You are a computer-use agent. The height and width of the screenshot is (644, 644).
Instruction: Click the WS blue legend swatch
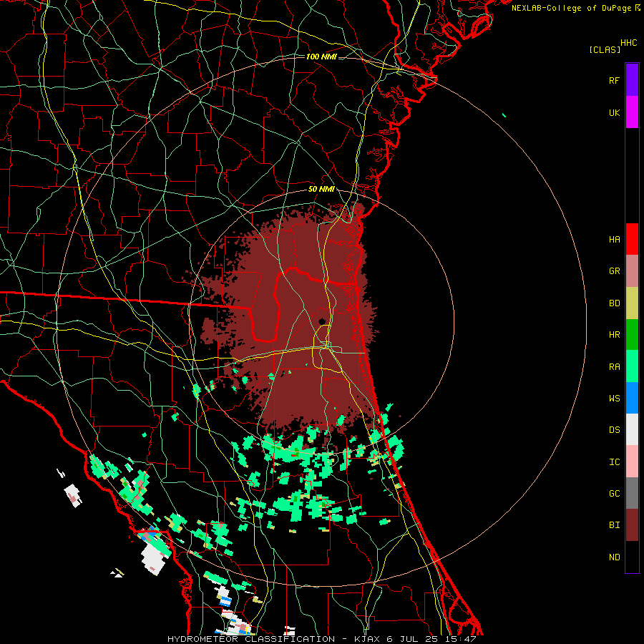(x=632, y=398)
